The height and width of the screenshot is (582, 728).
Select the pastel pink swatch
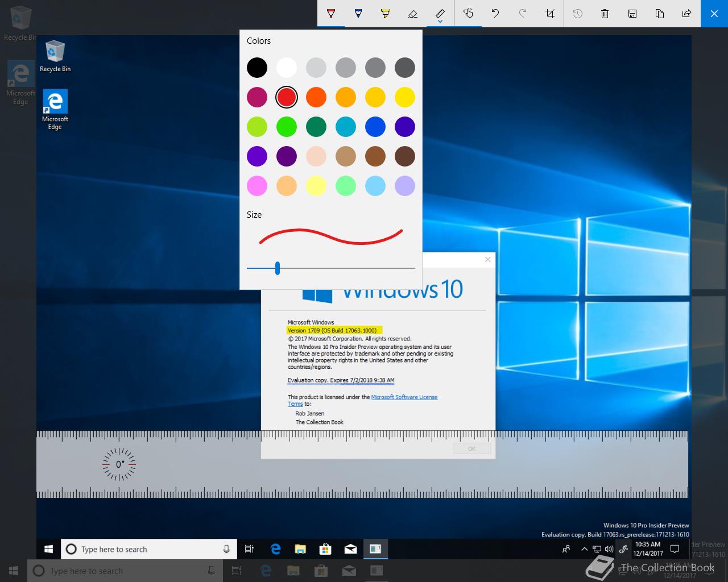click(x=257, y=186)
